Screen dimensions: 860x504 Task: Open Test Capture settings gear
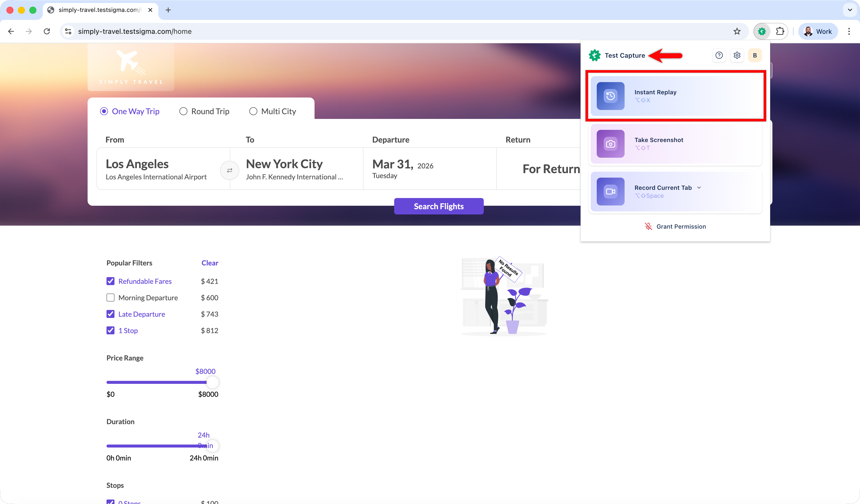tap(737, 55)
